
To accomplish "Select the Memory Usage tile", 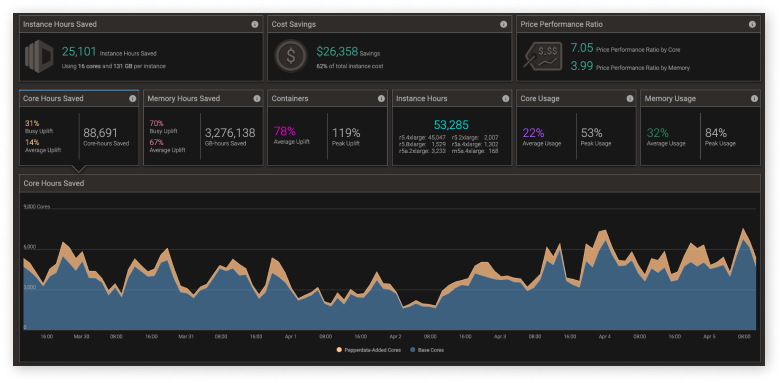I will [x=700, y=128].
